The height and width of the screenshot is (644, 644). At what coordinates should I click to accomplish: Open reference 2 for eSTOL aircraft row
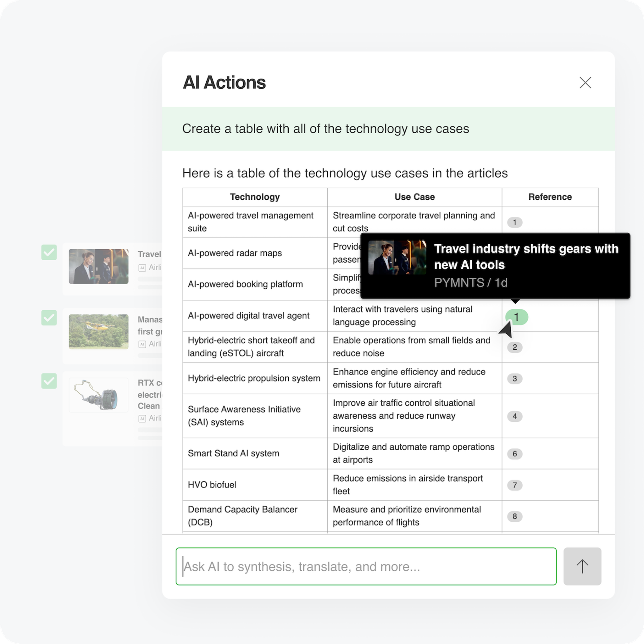515,347
